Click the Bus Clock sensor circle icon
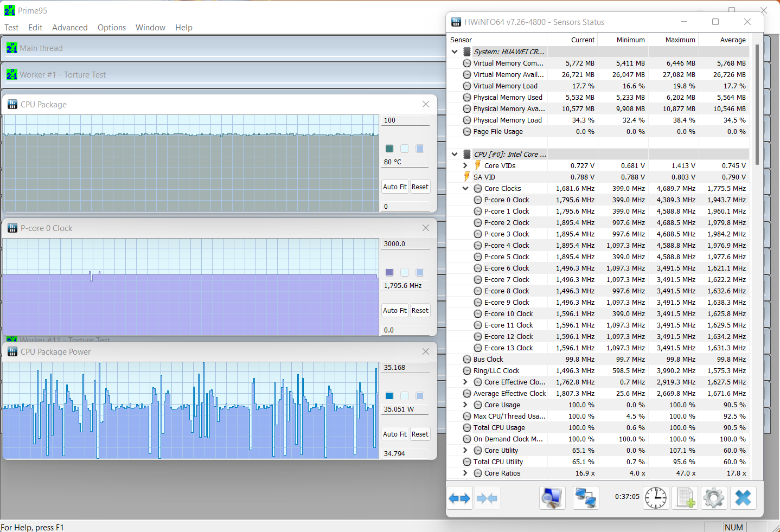The image size is (780, 532). point(467,359)
